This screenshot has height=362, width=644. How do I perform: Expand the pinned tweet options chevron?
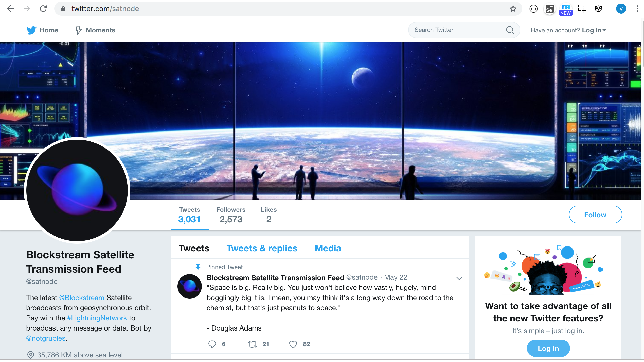tap(459, 278)
